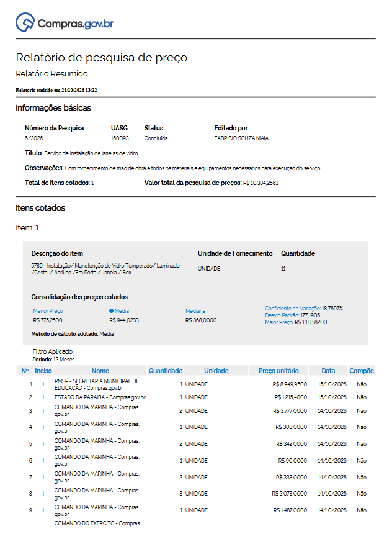Select item description starting with 5789
The image size is (392, 539).
(105, 269)
